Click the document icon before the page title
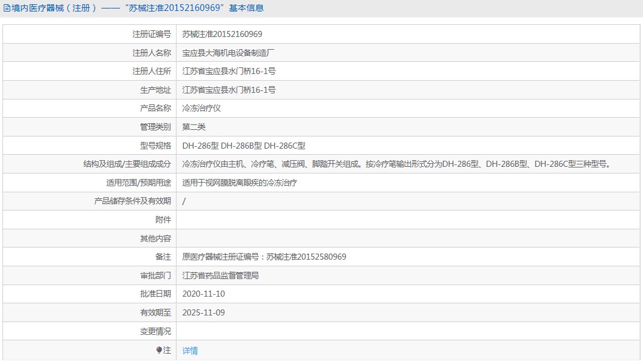Viewport: 643px width, 364px height. point(7,8)
